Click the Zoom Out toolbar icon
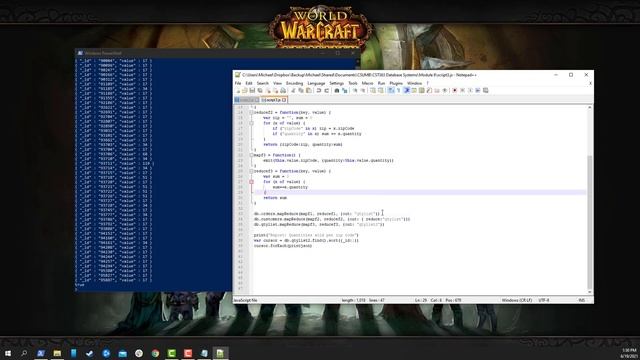 (x=363, y=90)
